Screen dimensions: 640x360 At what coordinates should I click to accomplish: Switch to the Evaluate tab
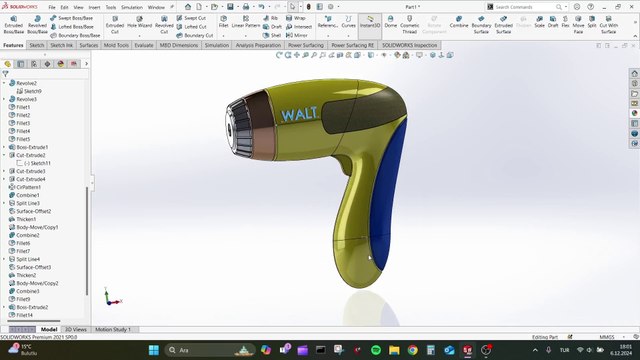click(144, 45)
